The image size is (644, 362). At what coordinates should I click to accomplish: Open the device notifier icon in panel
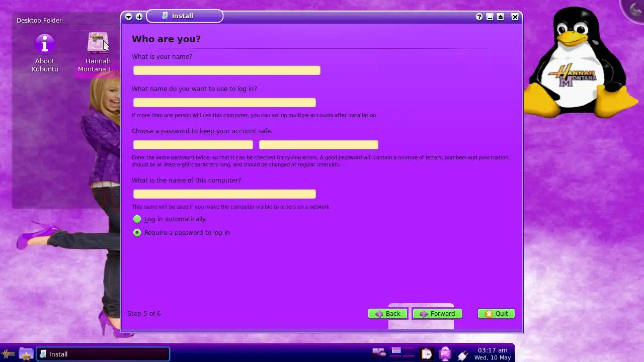click(x=378, y=353)
